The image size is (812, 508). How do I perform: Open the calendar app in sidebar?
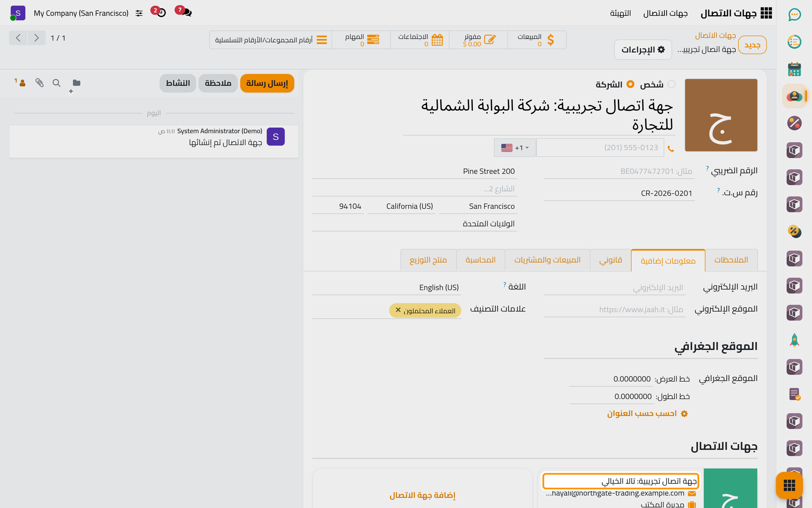pyautogui.click(x=794, y=69)
